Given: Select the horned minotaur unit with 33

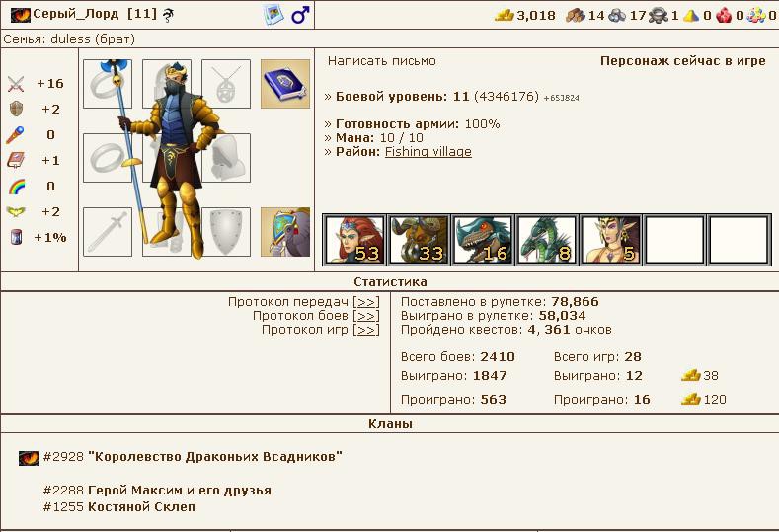Looking at the screenshot, I should coord(419,240).
